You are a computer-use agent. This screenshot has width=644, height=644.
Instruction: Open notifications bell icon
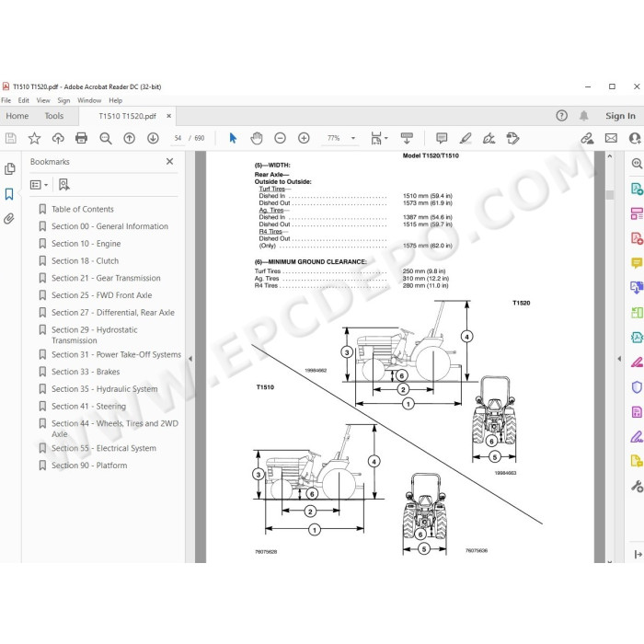point(583,116)
